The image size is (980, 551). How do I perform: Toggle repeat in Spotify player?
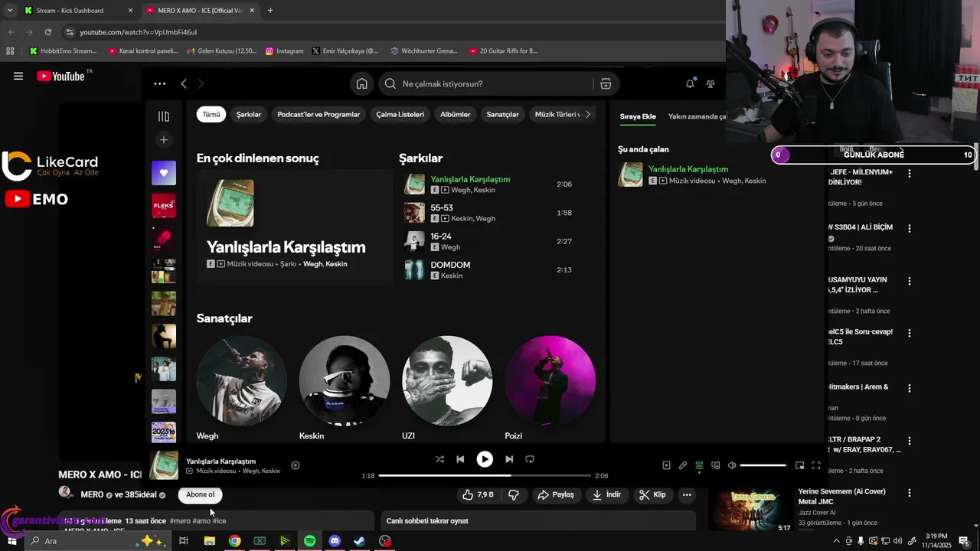tap(530, 459)
